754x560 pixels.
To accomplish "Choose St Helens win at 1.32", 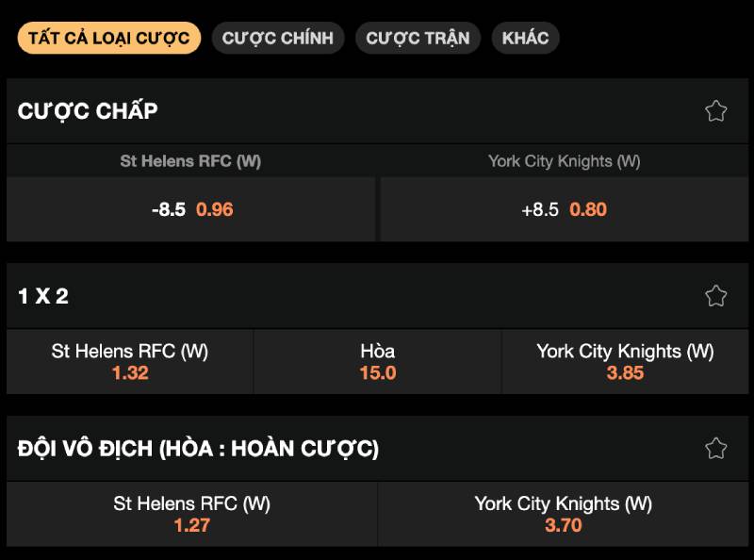I will [130, 362].
